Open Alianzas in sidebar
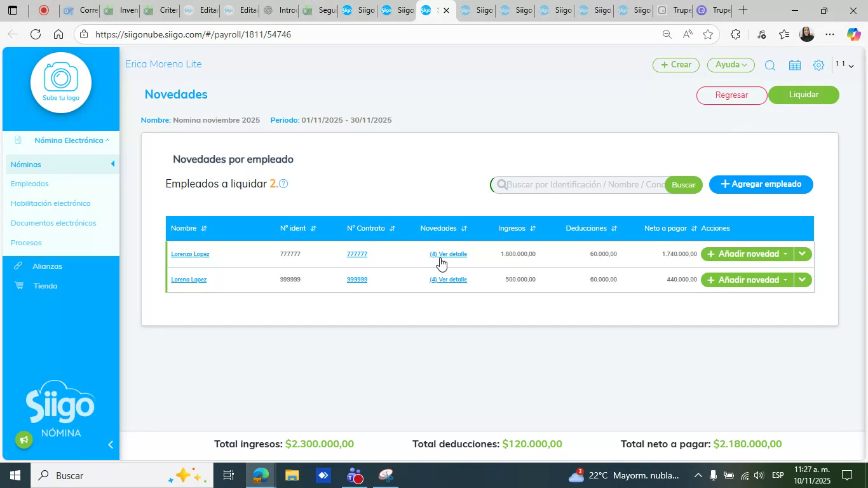Viewport: 868px width, 488px height. coord(48,266)
